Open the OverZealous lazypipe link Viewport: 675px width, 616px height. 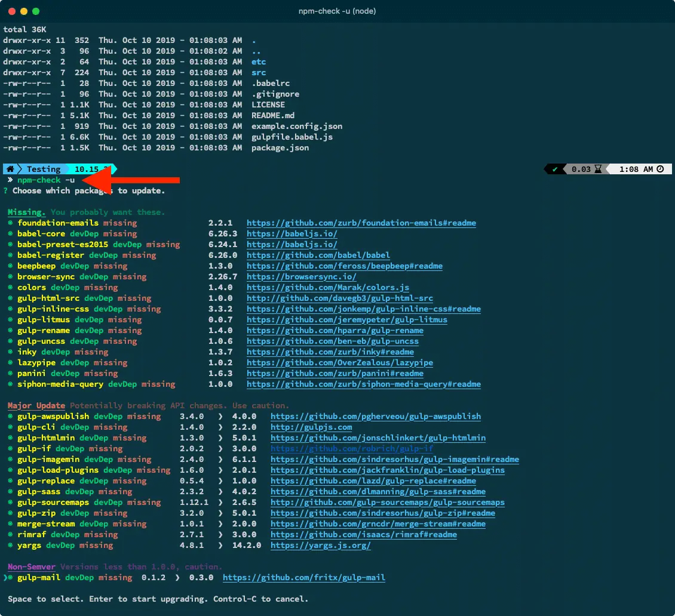pos(340,363)
